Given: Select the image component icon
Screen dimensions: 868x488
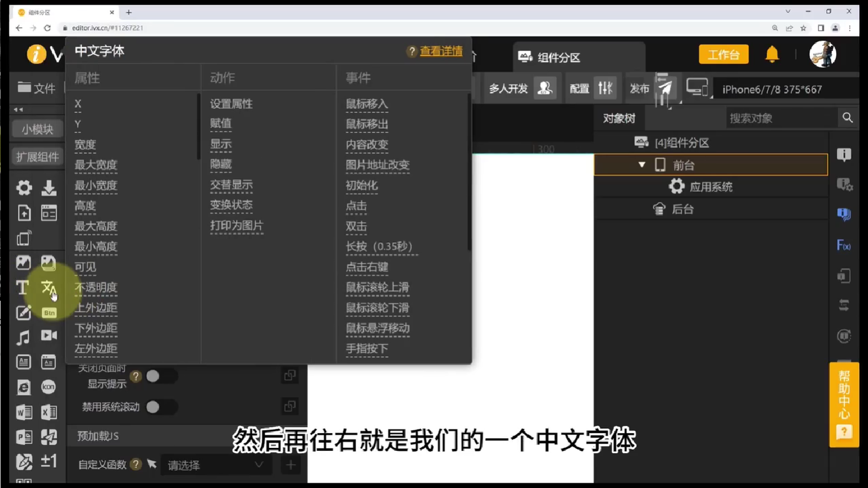Looking at the screenshot, I should pos(23,262).
